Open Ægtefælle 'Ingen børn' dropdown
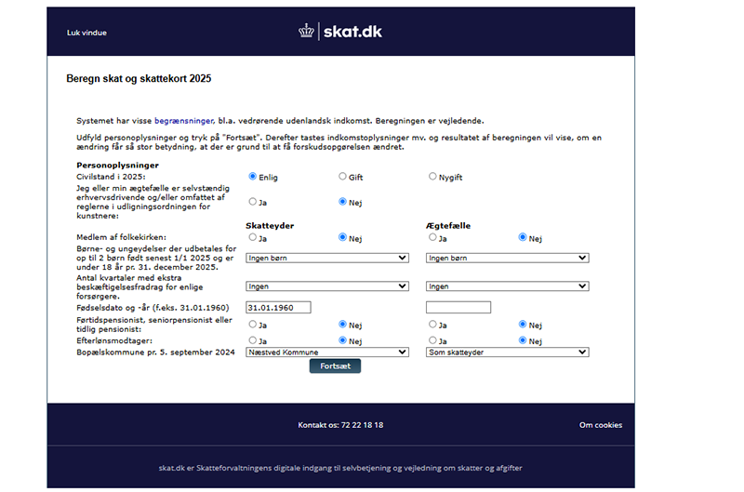The width and height of the screenshot is (744, 492). point(507,257)
